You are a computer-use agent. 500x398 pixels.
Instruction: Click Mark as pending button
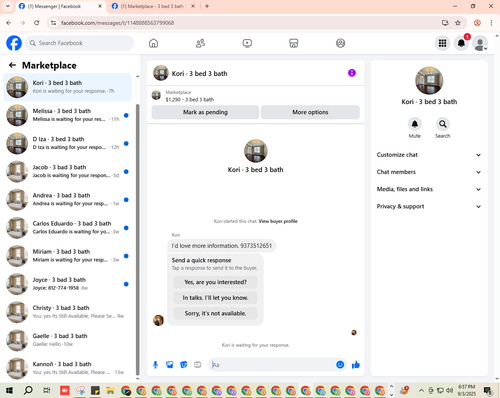coord(205,112)
